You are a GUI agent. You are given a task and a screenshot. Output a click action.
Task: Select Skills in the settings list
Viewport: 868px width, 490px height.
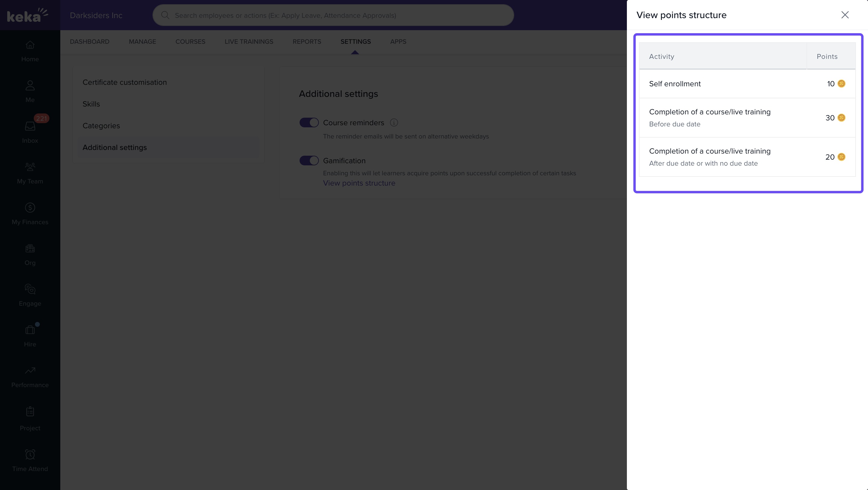pos(91,104)
